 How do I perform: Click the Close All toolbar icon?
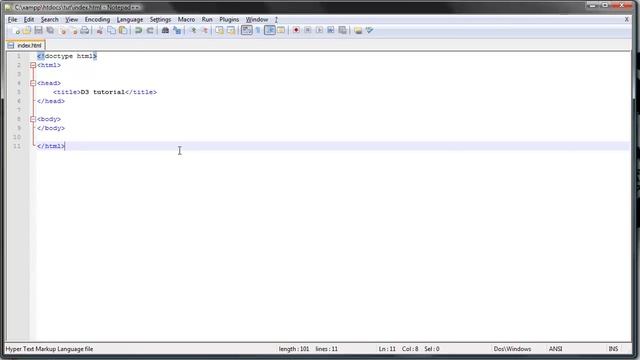(73, 31)
